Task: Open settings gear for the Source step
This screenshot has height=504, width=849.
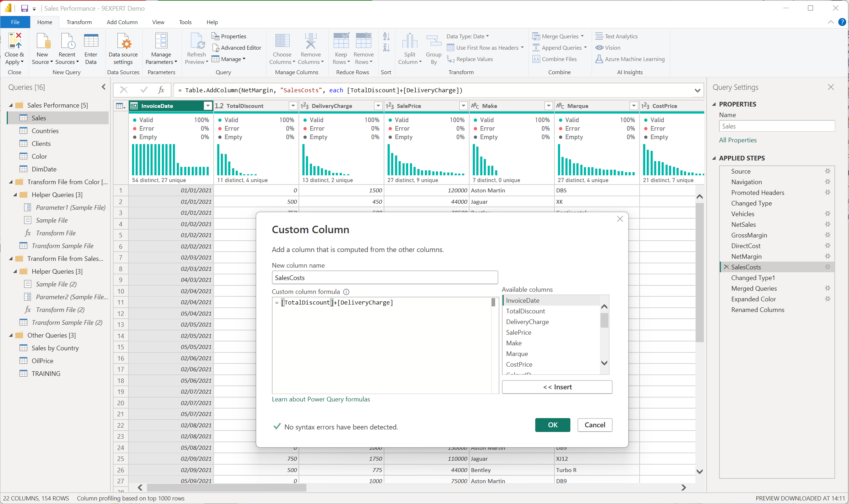Action: [828, 171]
